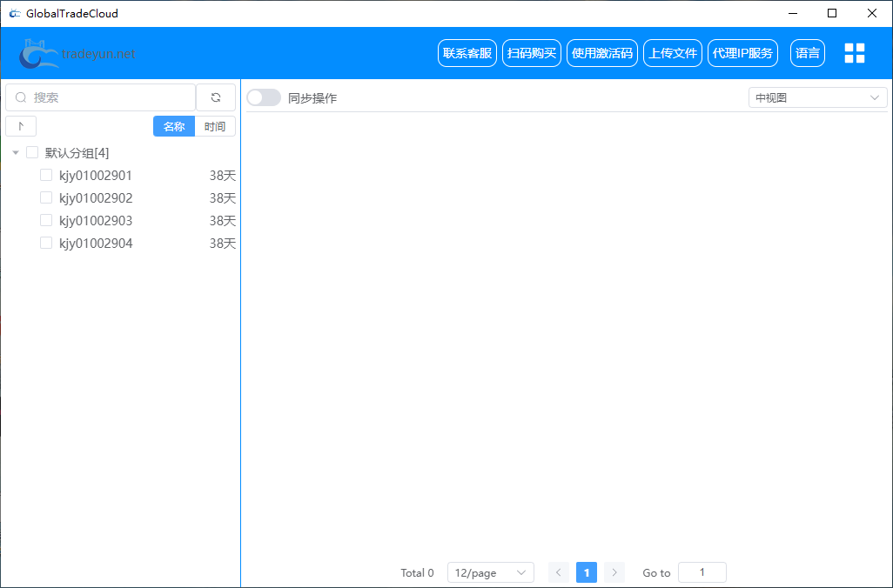Image resolution: width=893 pixels, height=588 pixels.
Task: Go to the next page arrow
Action: [614, 572]
